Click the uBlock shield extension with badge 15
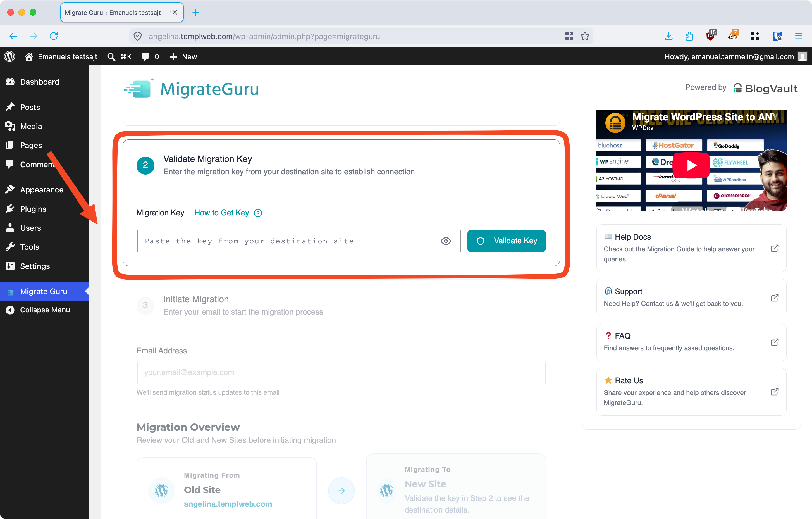Viewport: 812px width, 519px height. [x=711, y=35]
